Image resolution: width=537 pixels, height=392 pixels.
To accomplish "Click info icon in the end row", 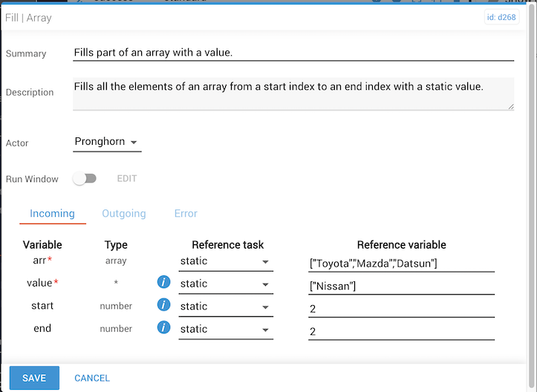I will 164,328.
